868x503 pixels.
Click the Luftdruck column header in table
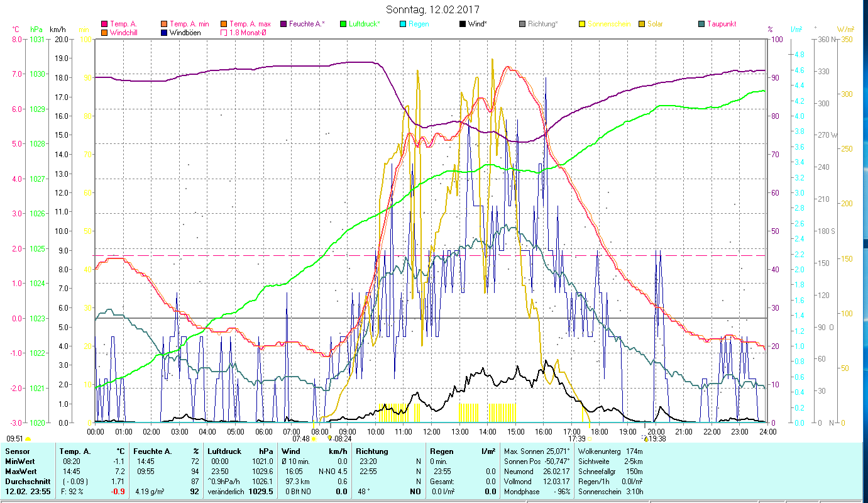224,451
